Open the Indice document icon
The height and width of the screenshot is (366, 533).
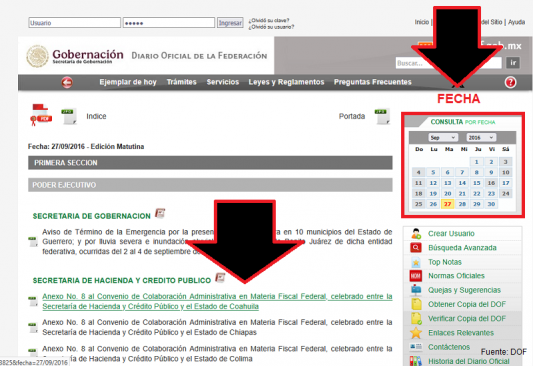(x=69, y=116)
